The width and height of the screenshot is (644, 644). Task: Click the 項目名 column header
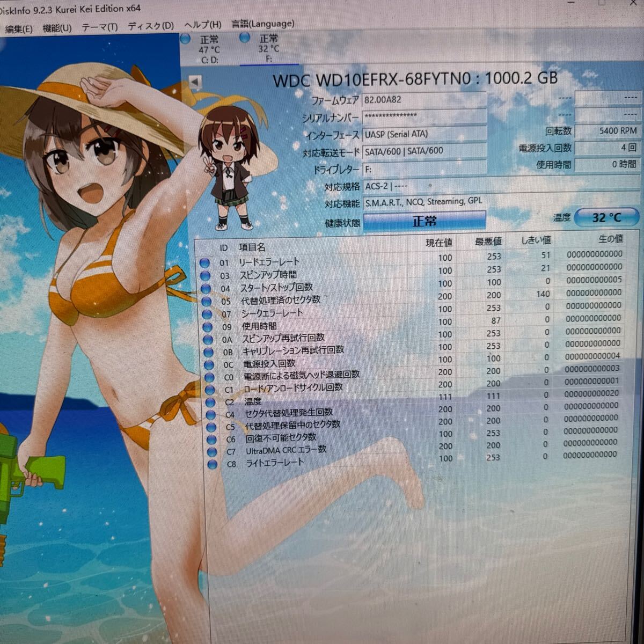(252, 247)
